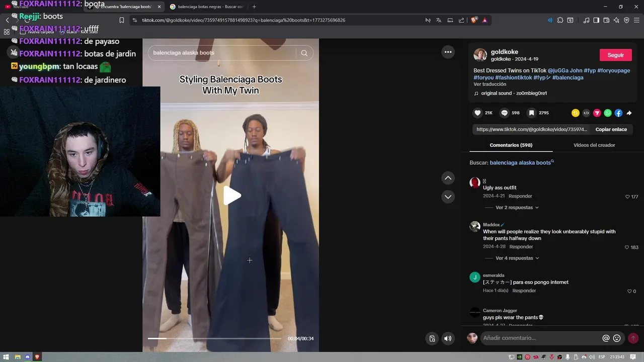The image size is (644, 362).
Task: Open Maddox commenter profile avatar
Action: [x=475, y=226]
